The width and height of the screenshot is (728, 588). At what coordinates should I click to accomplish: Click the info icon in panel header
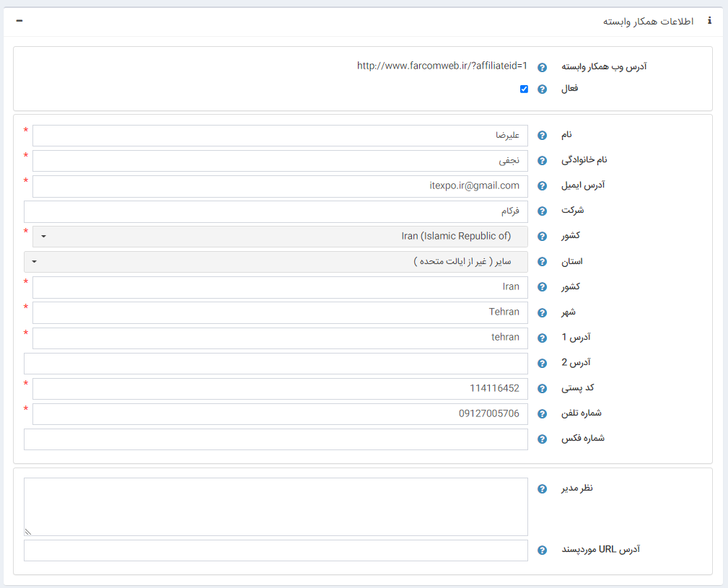coord(709,21)
